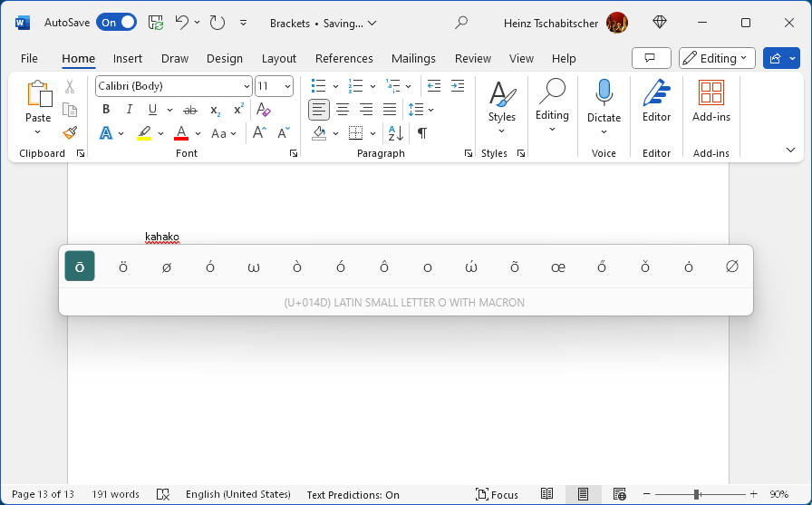Choose the œ ligature character

click(x=558, y=267)
